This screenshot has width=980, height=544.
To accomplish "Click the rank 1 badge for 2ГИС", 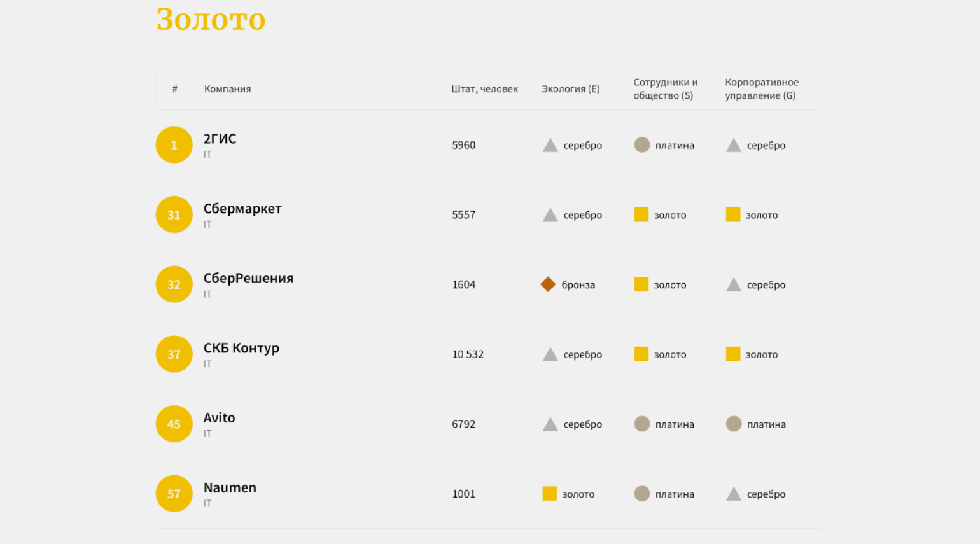I will tap(174, 145).
